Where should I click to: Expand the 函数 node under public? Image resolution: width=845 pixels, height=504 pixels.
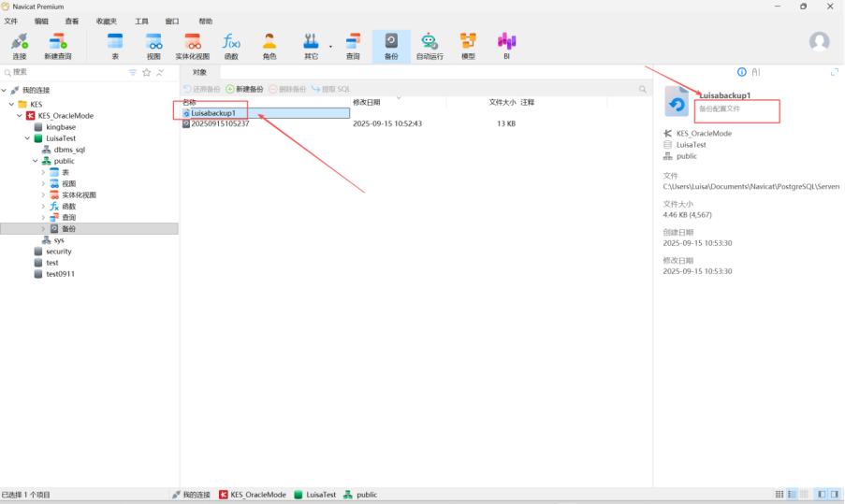pyautogui.click(x=43, y=207)
